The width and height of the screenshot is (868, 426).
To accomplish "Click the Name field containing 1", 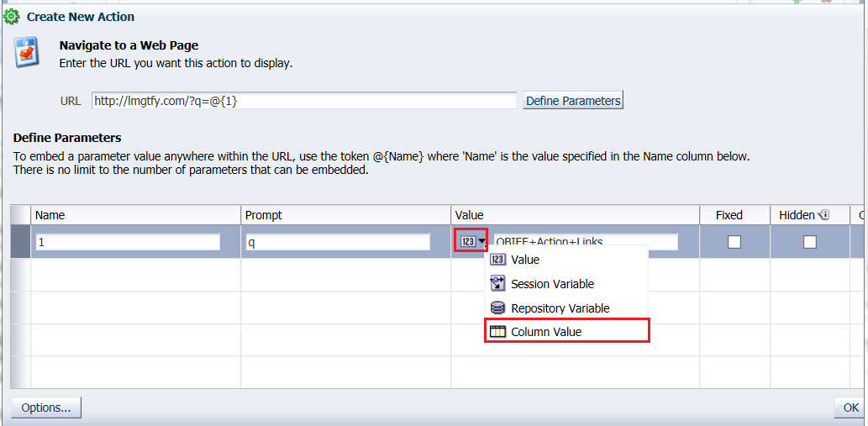I will click(x=128, y=242).
